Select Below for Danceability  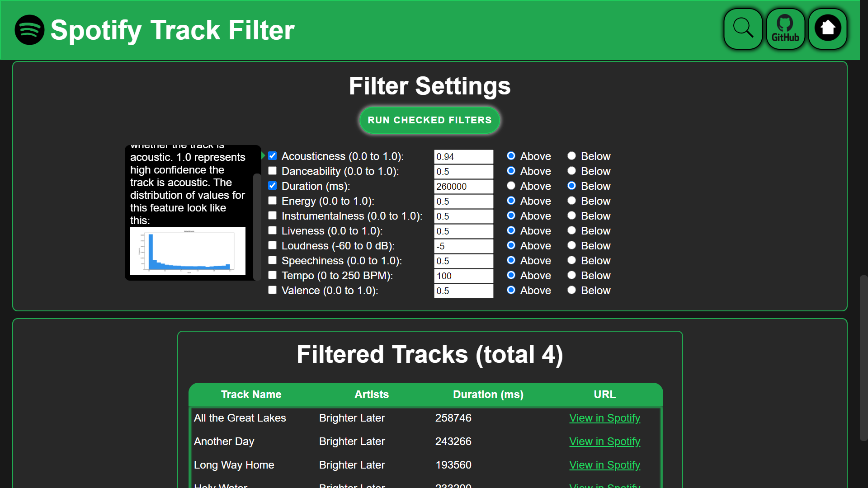coord(571,171)
